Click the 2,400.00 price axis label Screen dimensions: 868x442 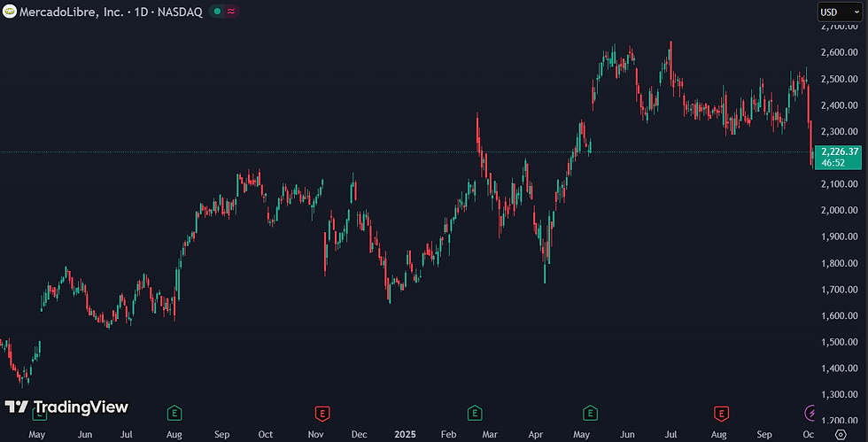pyautogui.click(x=840, y=105)
